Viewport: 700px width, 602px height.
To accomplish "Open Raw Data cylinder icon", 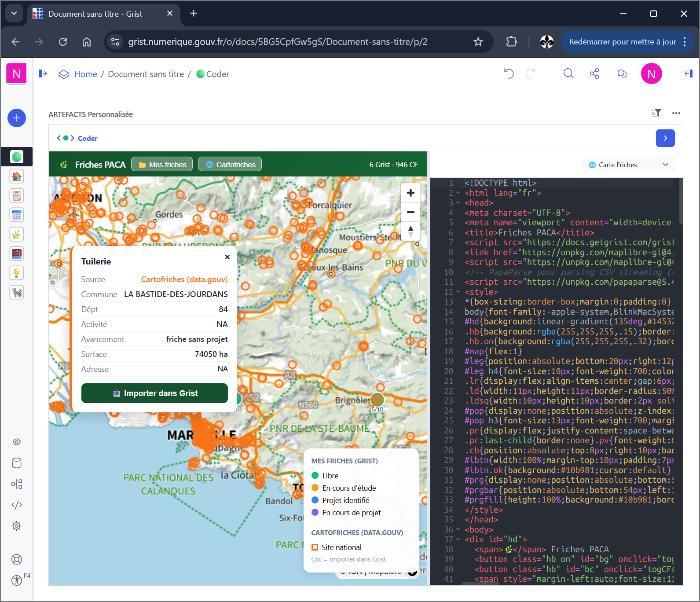I will (x=17, y=463).
